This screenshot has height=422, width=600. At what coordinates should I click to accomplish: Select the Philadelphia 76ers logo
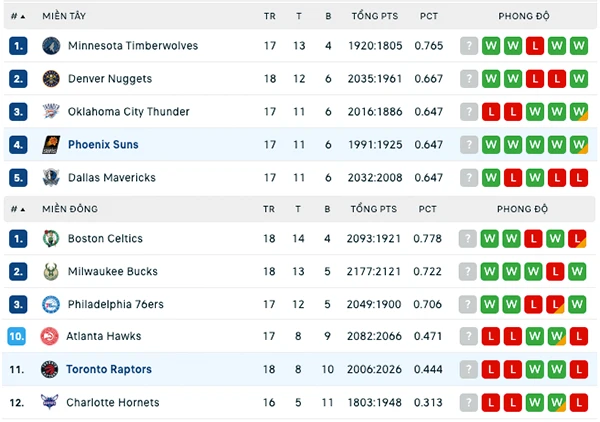(51, 305)
